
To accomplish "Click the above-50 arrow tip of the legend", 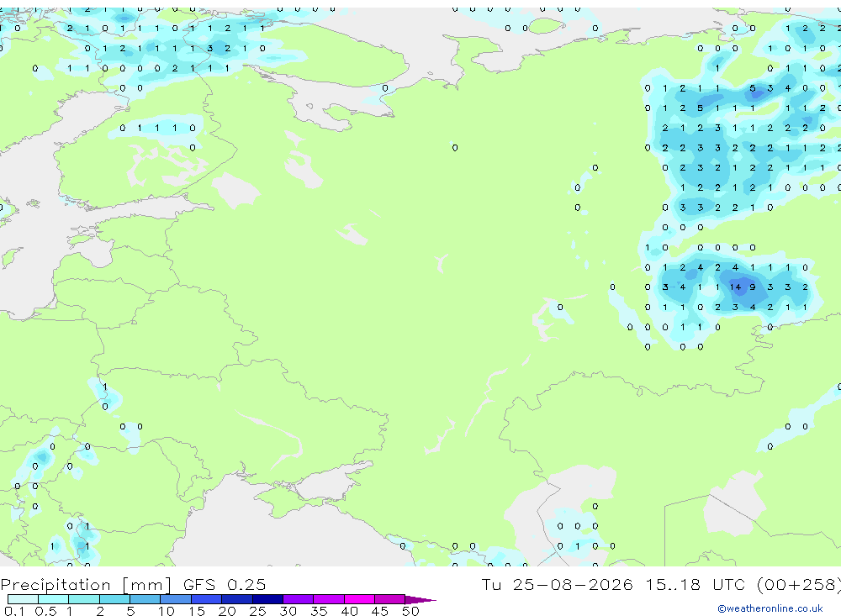I will pos(420,600).
